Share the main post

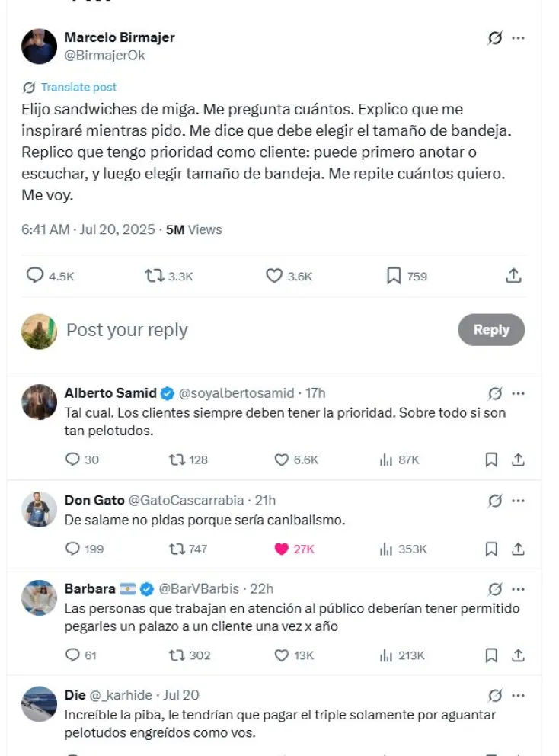click(x=514, y=276)
